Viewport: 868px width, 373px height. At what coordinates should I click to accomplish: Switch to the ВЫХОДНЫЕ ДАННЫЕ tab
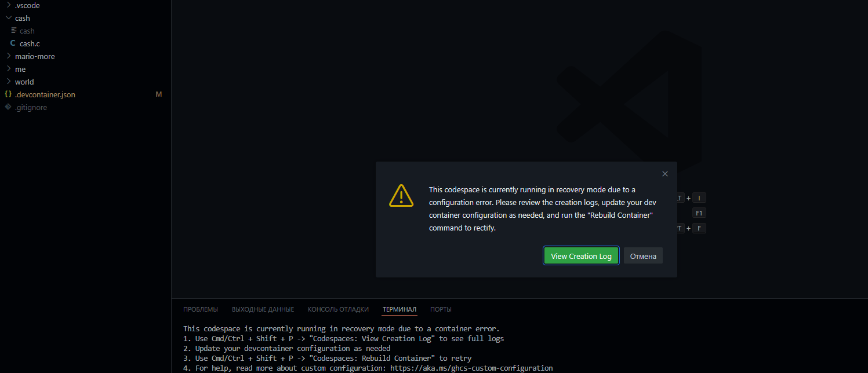point(263,309)
